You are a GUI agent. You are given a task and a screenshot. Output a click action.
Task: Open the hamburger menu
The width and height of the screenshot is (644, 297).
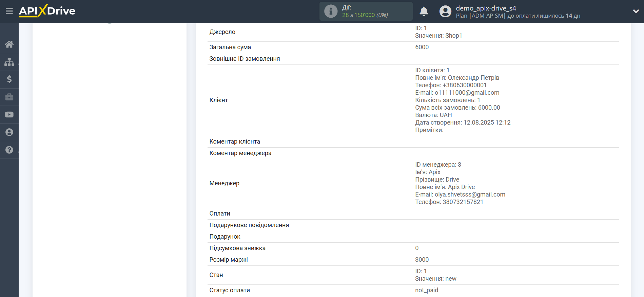[9, 11]
